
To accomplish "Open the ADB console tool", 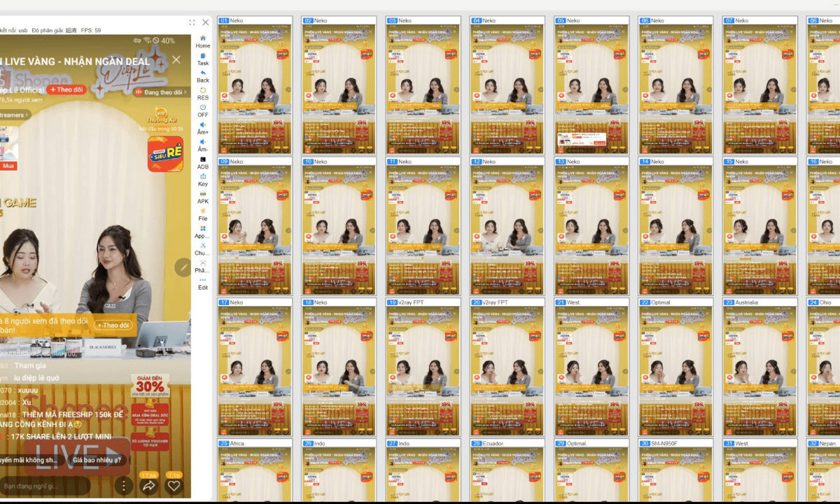I will pos(203,162).
